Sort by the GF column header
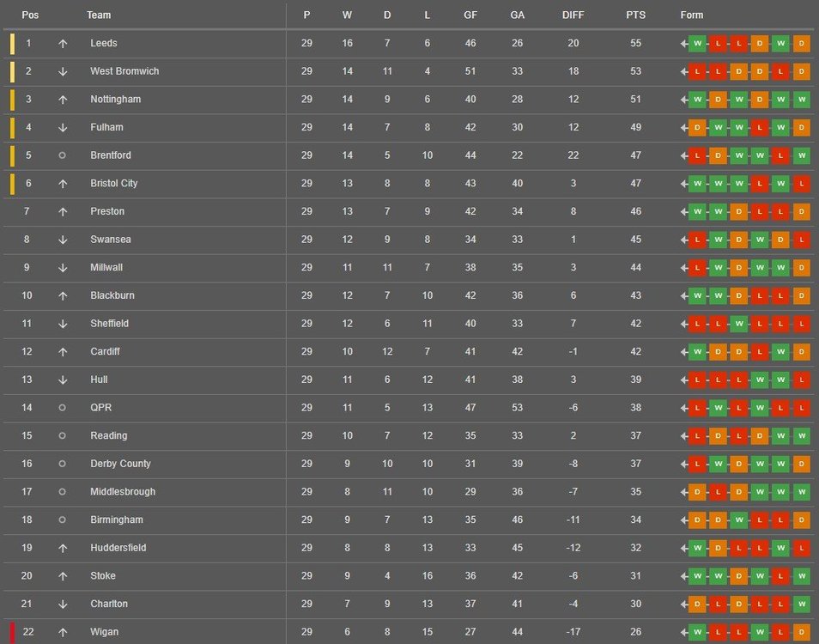 pos(470,15)
